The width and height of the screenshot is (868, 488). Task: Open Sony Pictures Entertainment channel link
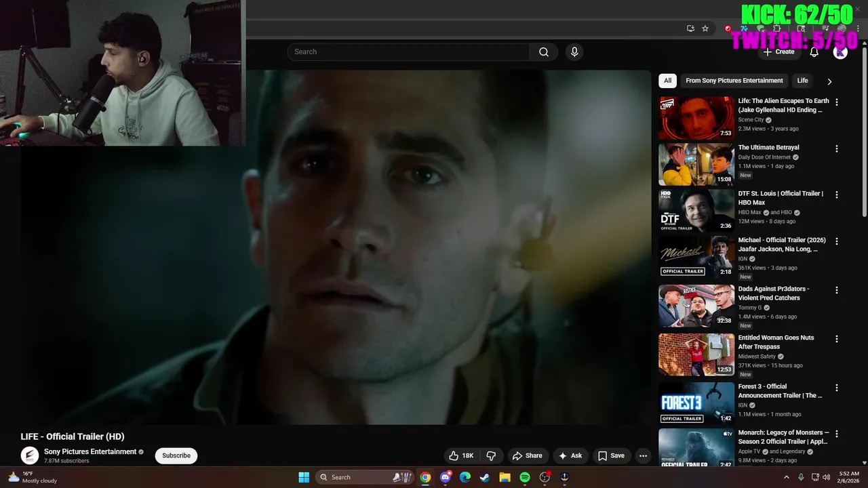click(x=90, y=451)
